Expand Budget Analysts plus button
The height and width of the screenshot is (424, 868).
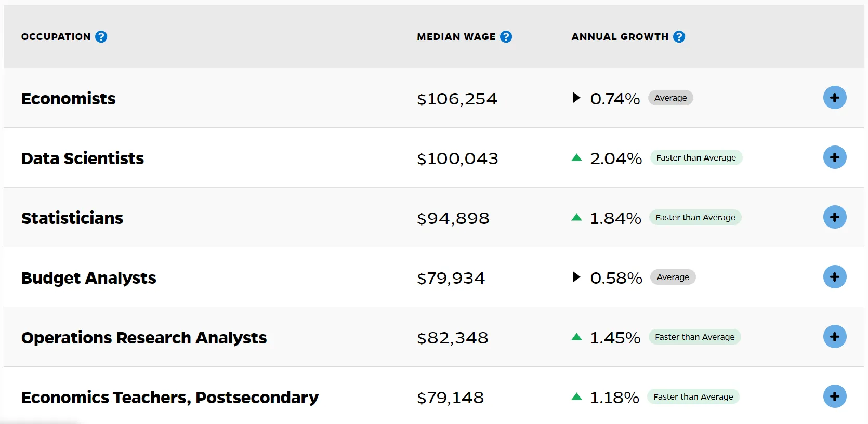(x=834, y=277)
